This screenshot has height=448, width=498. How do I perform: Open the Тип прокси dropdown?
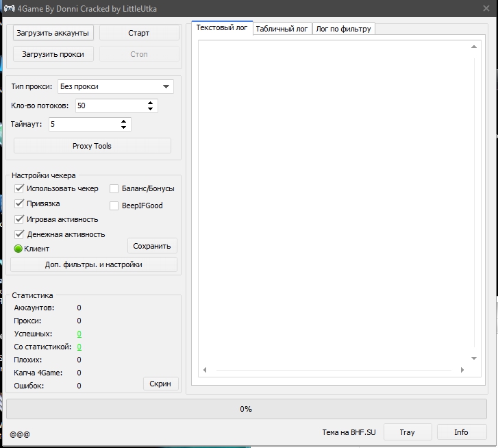(x=116, y=86)
